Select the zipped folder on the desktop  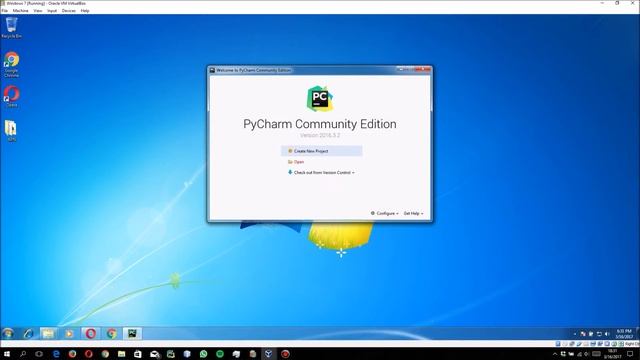coord(11,131)
